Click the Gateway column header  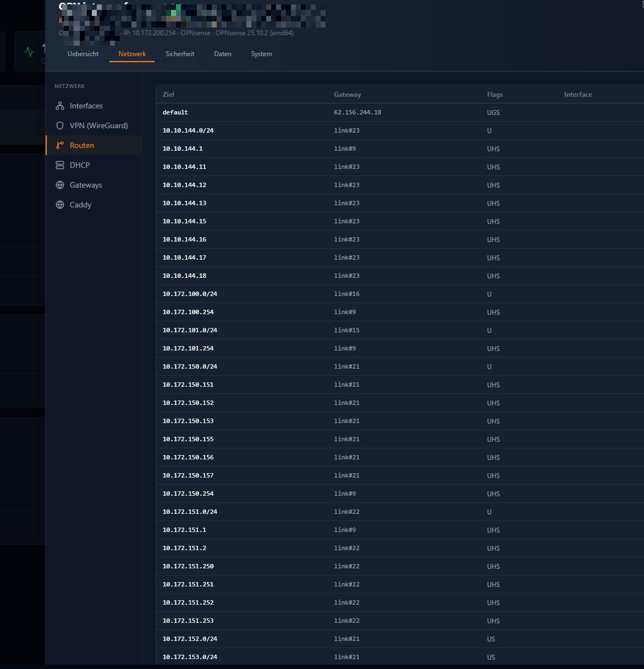[x=348, y=95]
